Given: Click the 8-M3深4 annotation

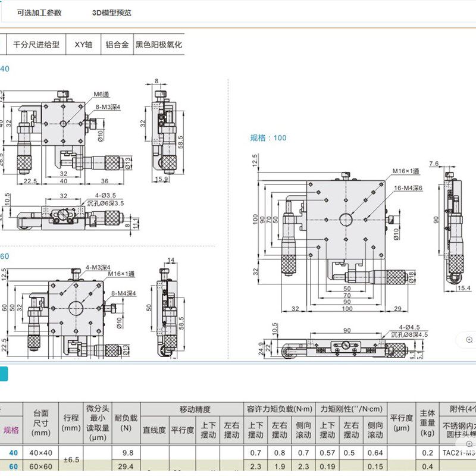Looking at the screenshot, I should tap(108, 107).
